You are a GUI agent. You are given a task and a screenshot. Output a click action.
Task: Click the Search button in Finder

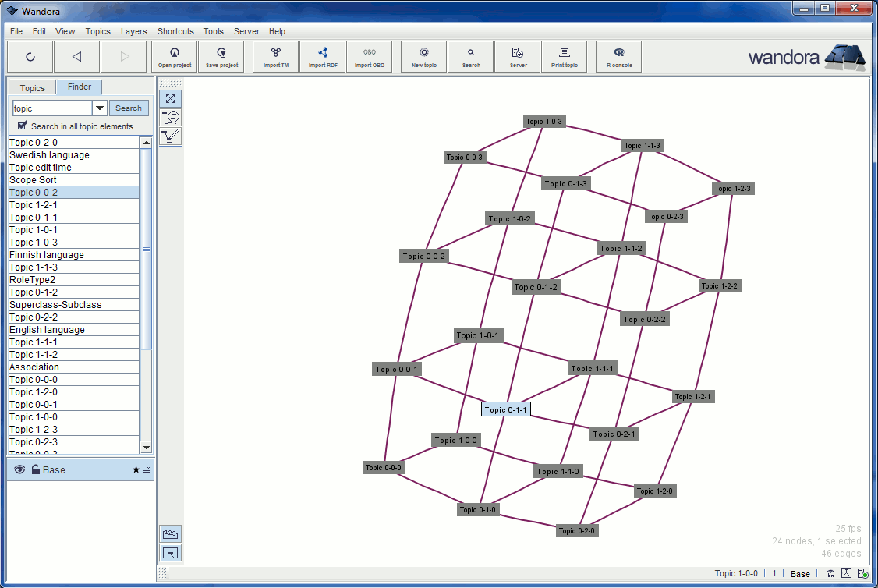(128, 108)
